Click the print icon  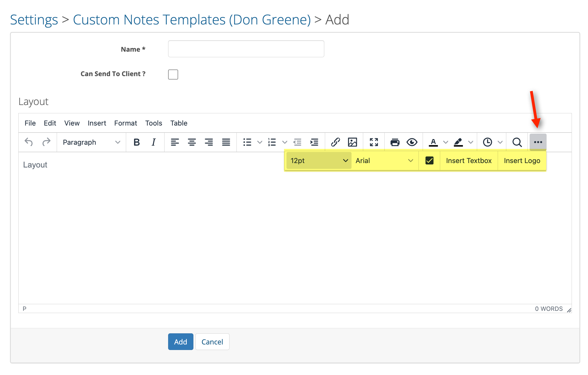[x=395, y=142]
